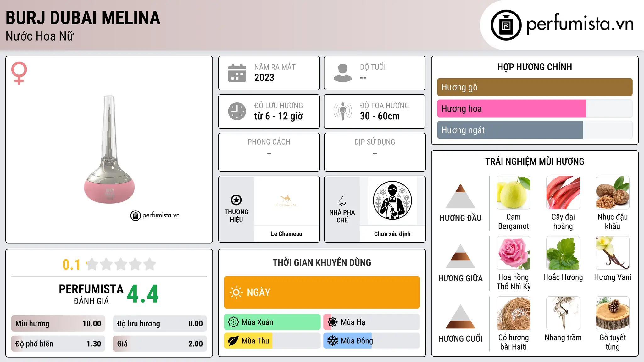
Task: Open the Cỏ hương bài Haiti image
Action: tap(514, 313)
